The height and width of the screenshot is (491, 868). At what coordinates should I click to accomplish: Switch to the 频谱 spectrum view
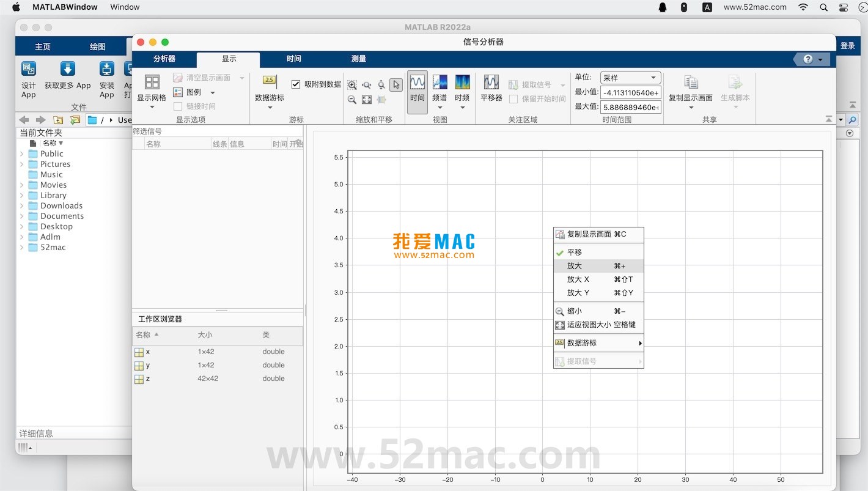tap(440, 87)
